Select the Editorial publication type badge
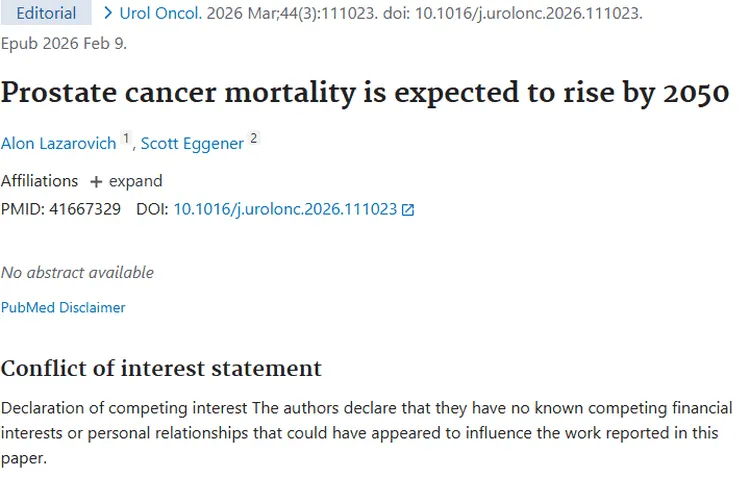The image size is (750, 500). (x=46, y=14)
